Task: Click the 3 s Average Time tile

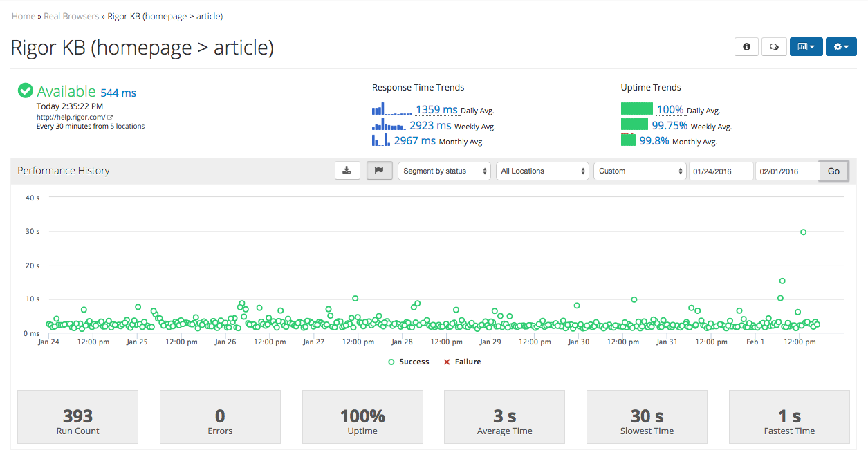Action: coord(504,417)
